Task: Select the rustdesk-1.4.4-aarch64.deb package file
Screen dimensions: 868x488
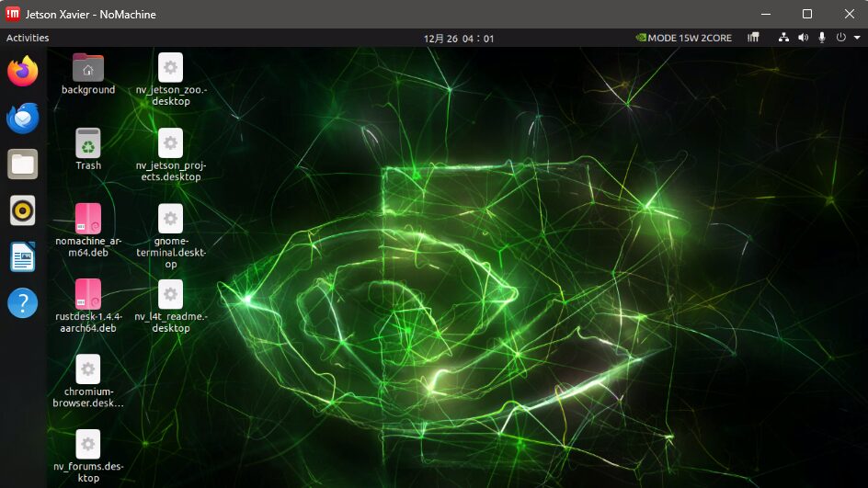Action: tap(88, 294)
